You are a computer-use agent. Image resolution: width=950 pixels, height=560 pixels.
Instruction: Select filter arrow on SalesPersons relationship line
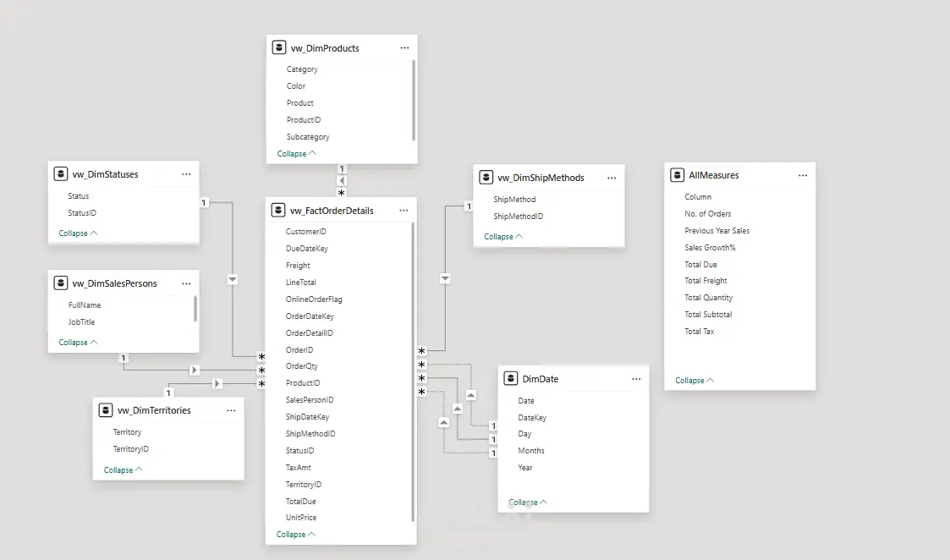pos(195,370)
